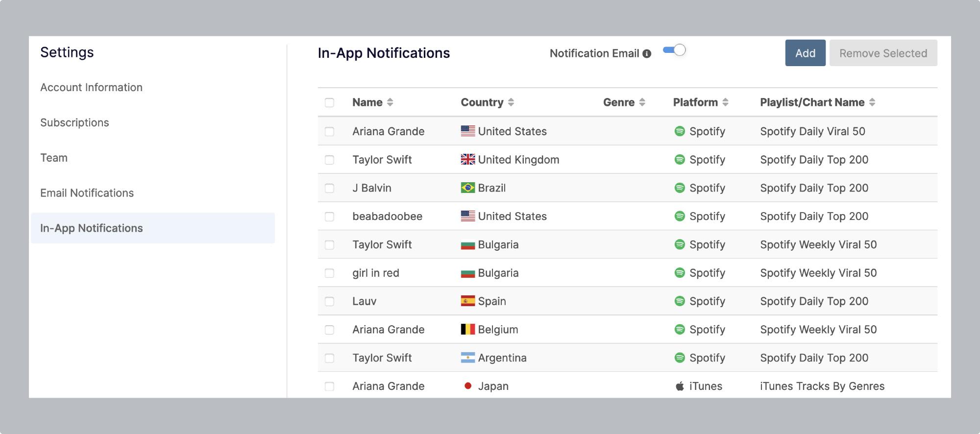Viewport: 980px width, 434px height.
Task: Sort by the Genre column
Action: (642, 102)
